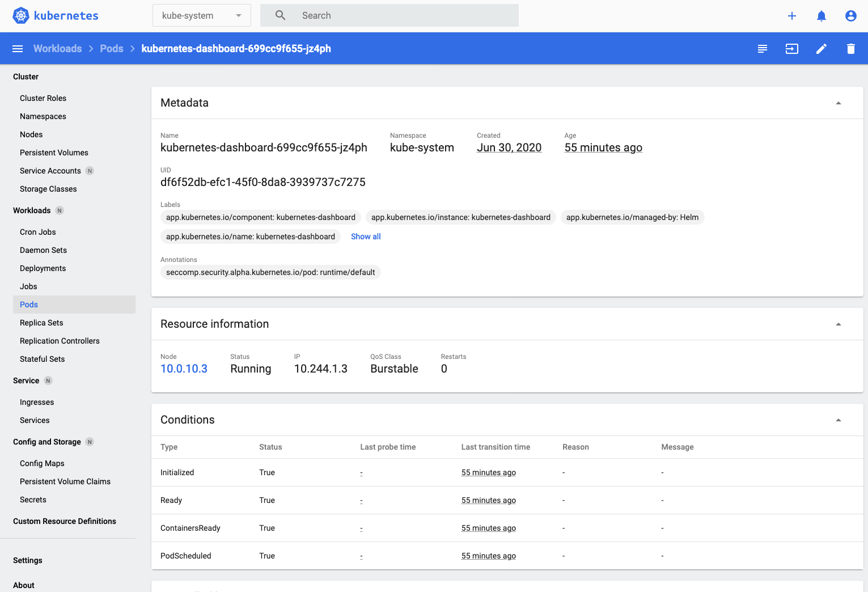Click the Age 55 minutes ago value
868x592 pixels.
click(603, 147)
